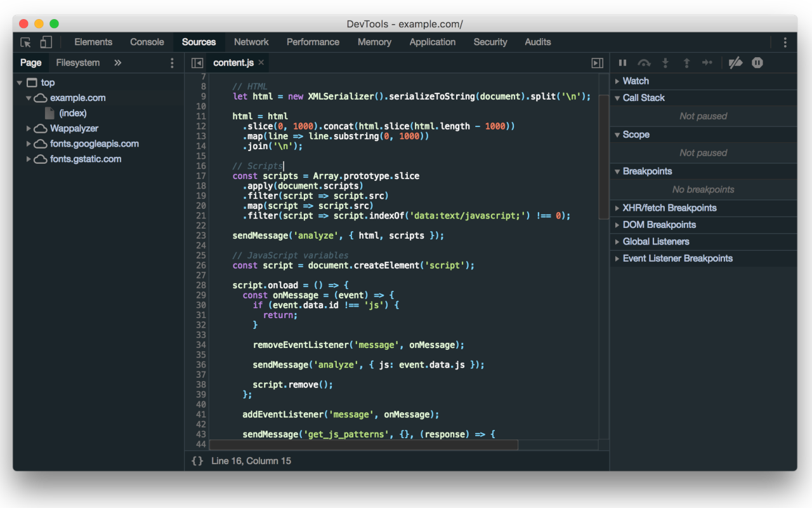Click the macOS green zoom button
This screenshot has width=812, height=508.
(x=55, y=23)
